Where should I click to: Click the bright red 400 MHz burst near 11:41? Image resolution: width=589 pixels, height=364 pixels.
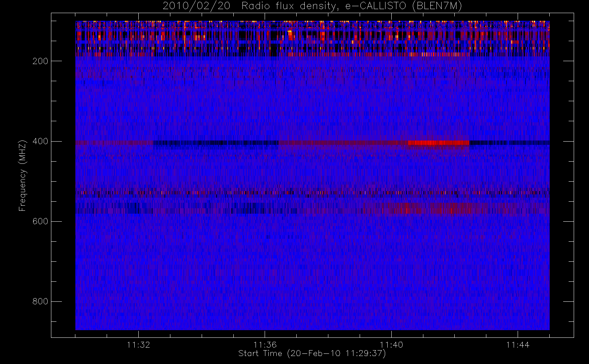click(x=438, y=143)
